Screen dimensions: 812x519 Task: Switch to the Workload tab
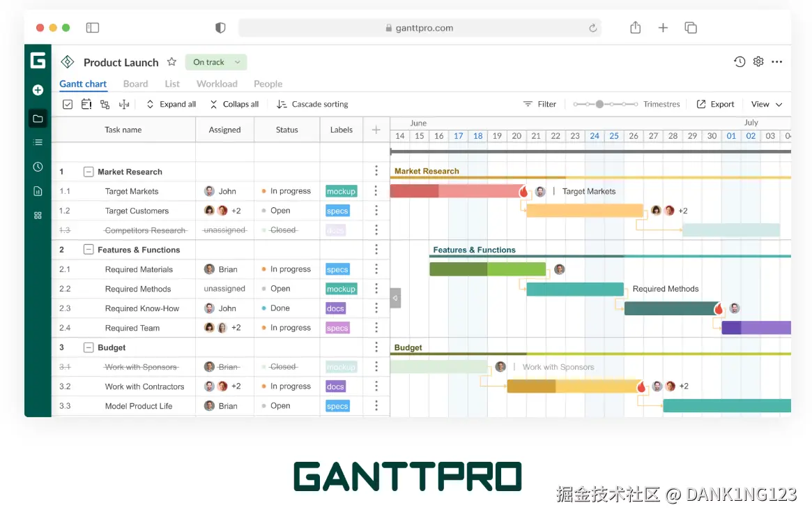click(217, 84)
